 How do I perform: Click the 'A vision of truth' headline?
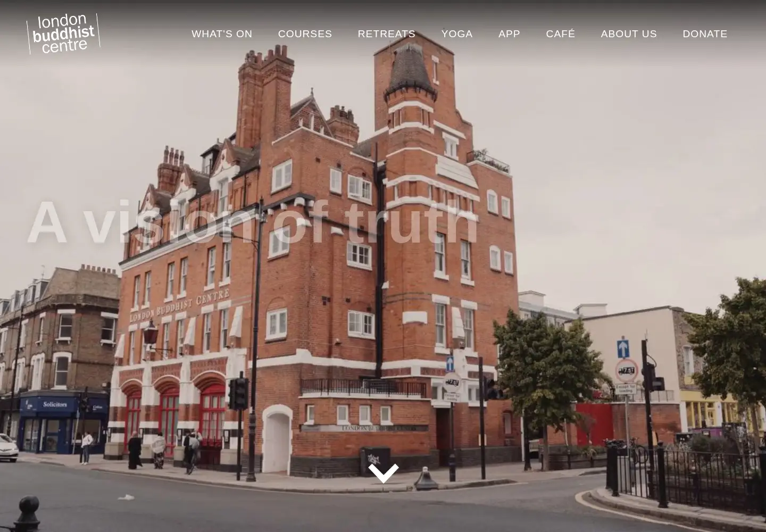(252, 222)
